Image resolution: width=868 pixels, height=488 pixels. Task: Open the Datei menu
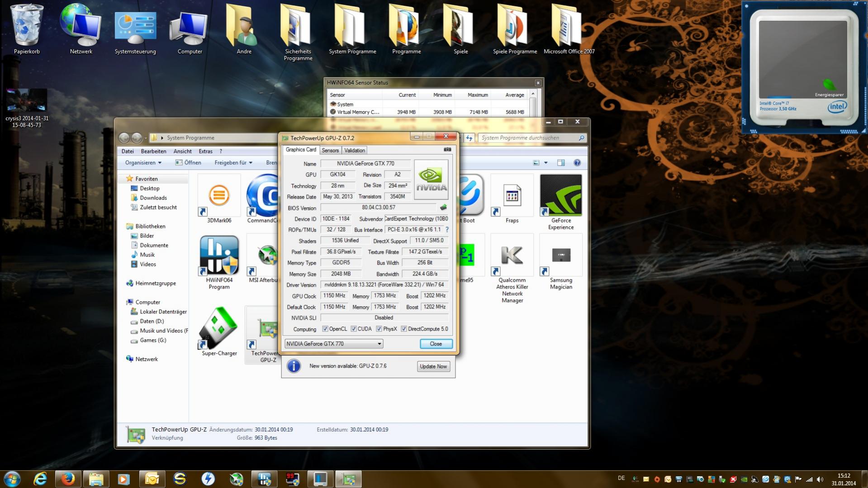128,151
